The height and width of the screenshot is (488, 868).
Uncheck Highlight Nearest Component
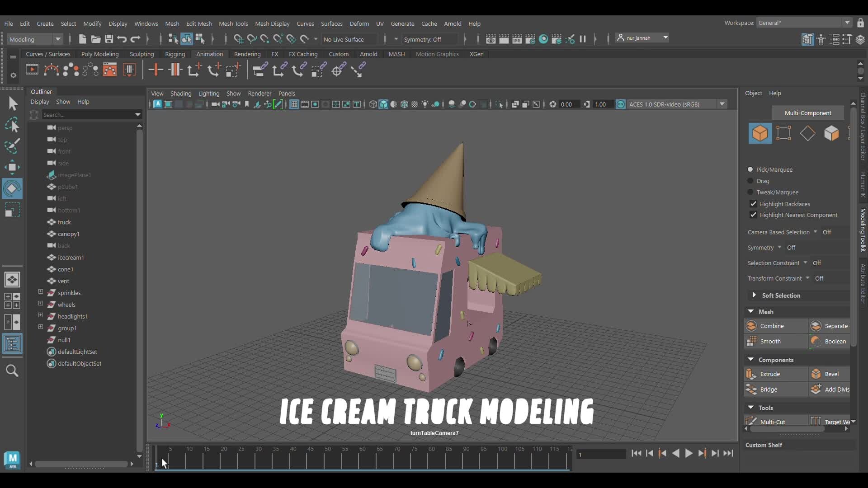coord(753,215)
